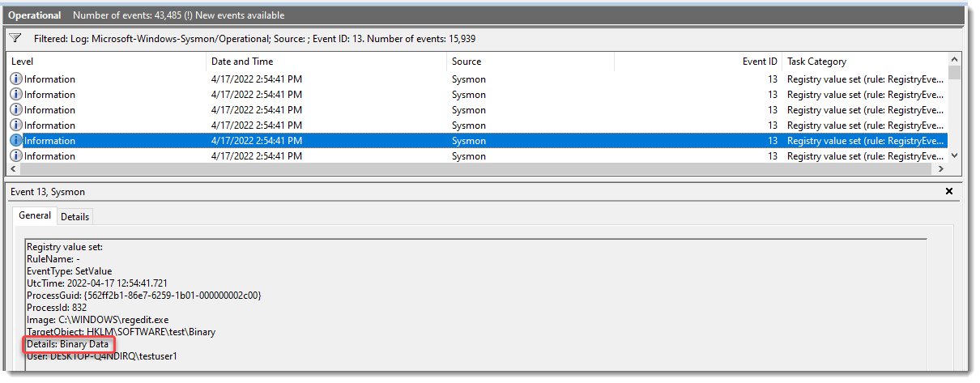The width and height of the screenshot is (980, 383).
Task: Click the info icon on the highlighted row
Action: [16, 141]
